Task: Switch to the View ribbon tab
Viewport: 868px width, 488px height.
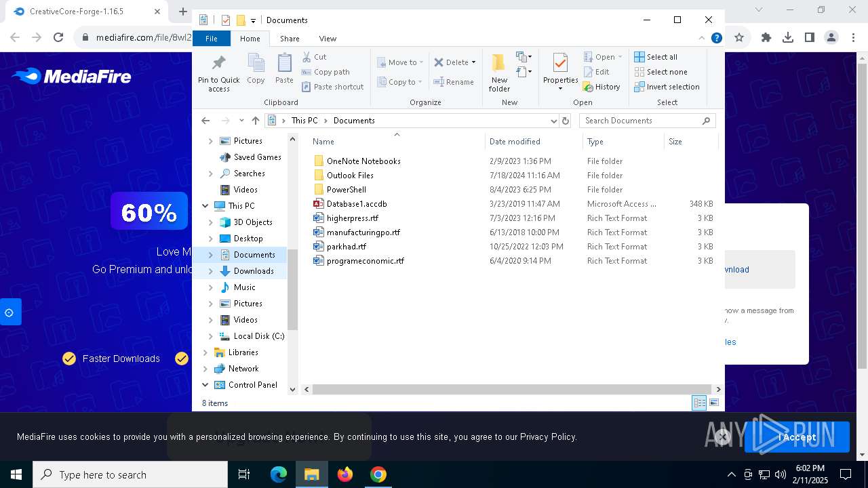Action: [x=328, y=39]
